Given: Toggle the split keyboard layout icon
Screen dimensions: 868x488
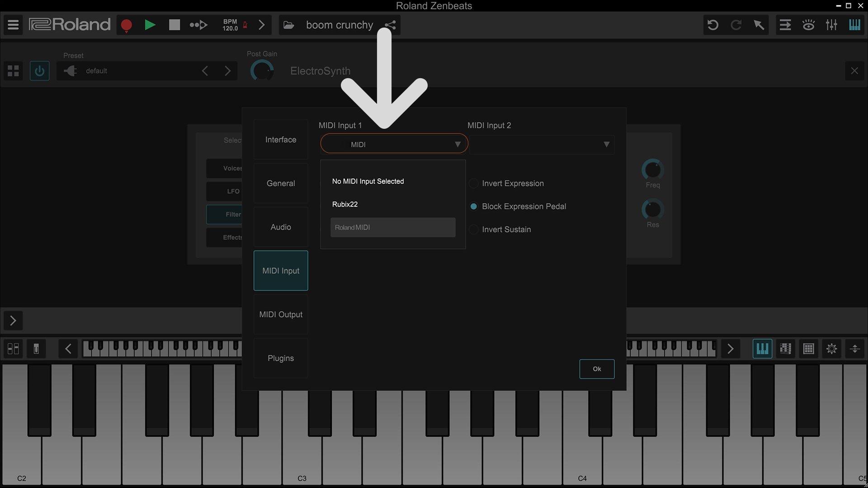Looking at the screenshot, I should pos(13,349).
